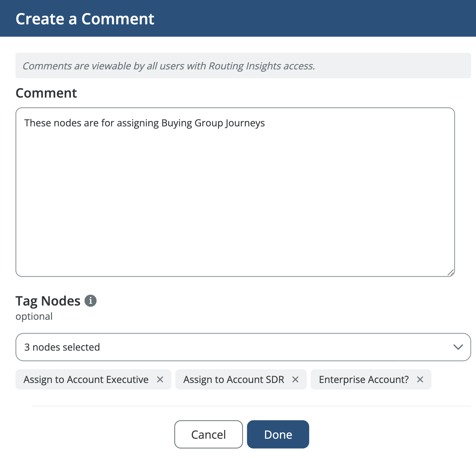This screenshot has height=458, width=476.
Task: Remove the Assign to Account SDR tag
Action: (295, 379)
